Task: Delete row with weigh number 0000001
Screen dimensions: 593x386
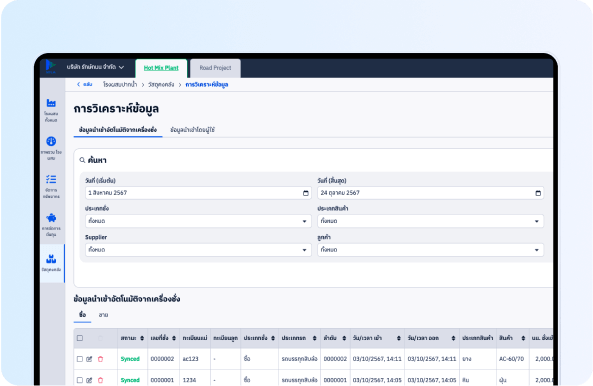Action: [100, 380]
